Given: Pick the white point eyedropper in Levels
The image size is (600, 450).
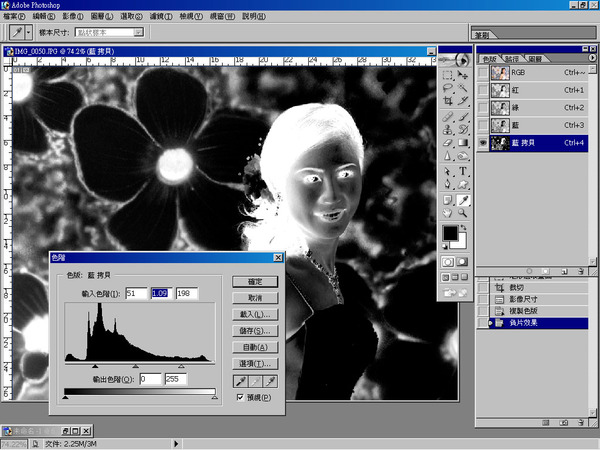Looking at the screenshot, I should pyautogui.click(x=268, y=381).
